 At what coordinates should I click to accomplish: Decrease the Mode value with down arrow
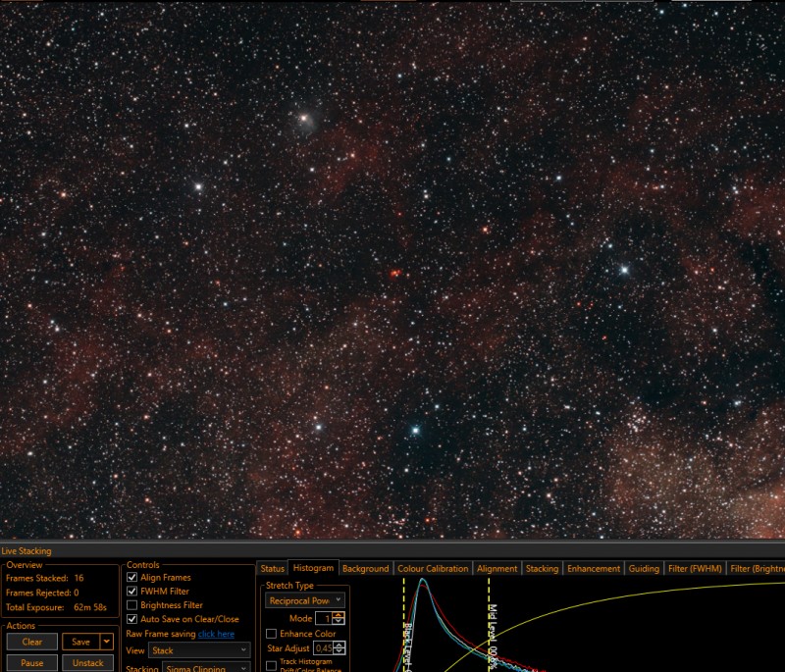click(339, 621)
